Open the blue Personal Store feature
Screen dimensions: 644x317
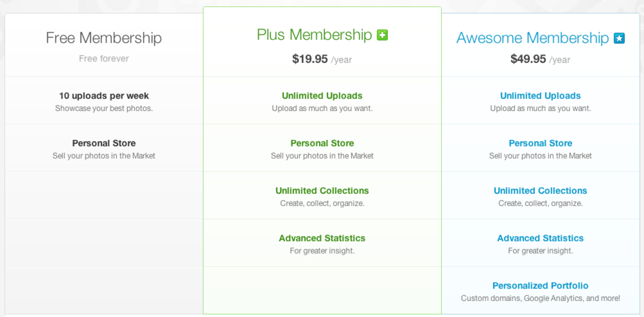point(540,143)
